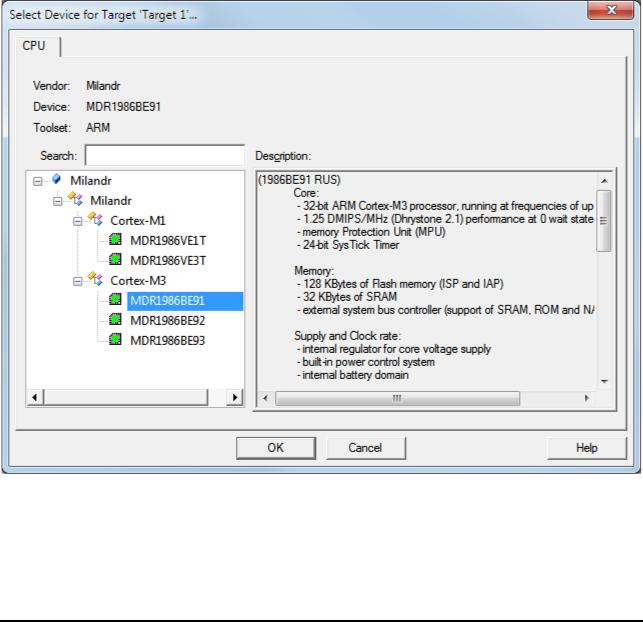Select the MDR1986VE3T device
Image resolution: width=643 pixels, height=622 pixels.
tap(168, 261)
